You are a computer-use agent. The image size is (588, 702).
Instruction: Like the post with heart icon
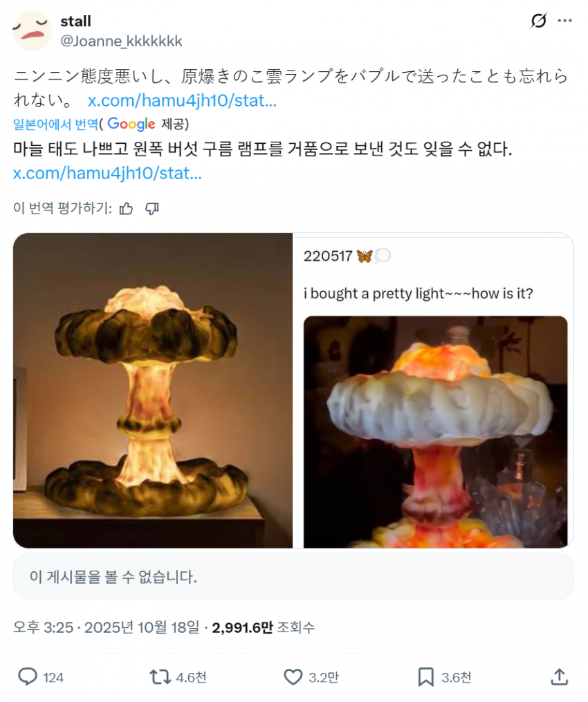(293, 676)
